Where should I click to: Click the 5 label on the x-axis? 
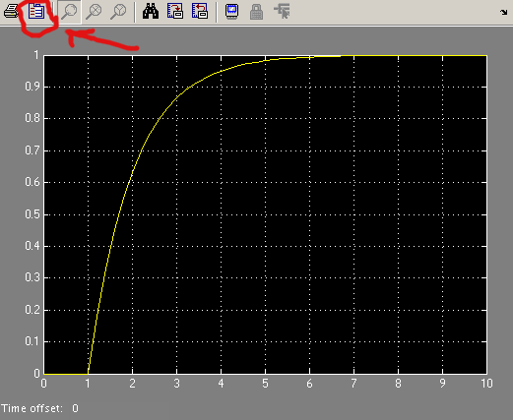265,384
